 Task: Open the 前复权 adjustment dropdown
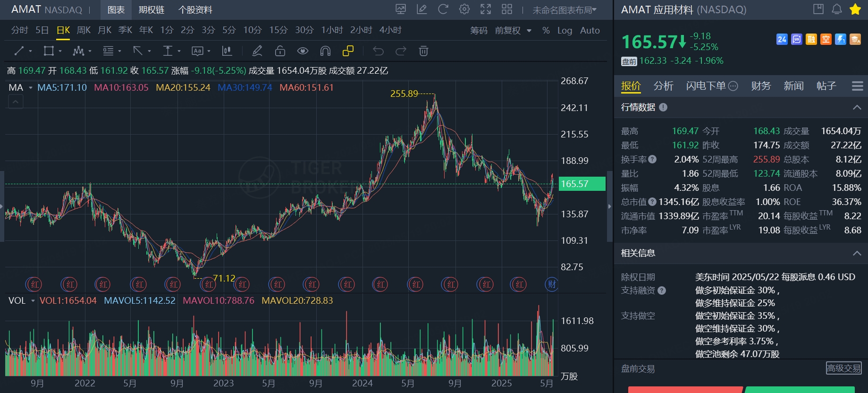(513, 30)
